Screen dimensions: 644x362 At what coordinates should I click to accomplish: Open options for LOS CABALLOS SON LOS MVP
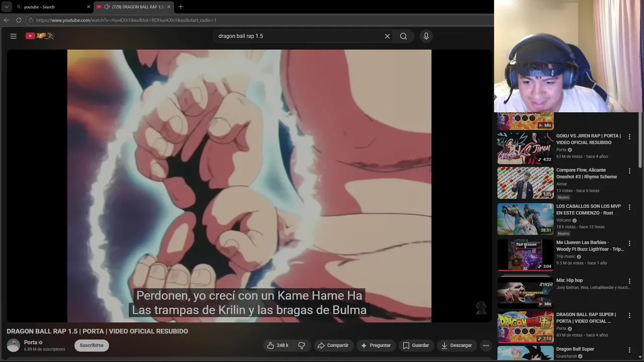click(629, 207)
